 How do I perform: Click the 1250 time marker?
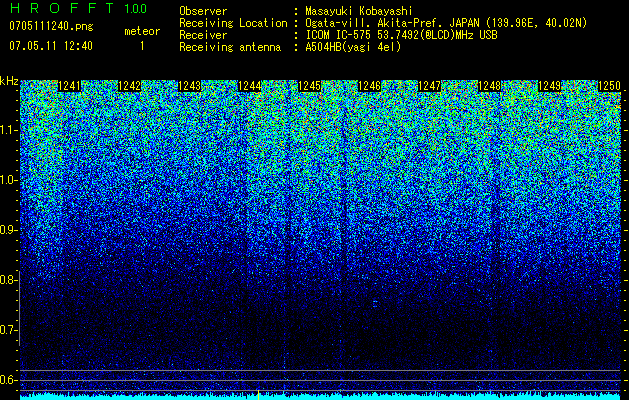click(x=609, y=86)
